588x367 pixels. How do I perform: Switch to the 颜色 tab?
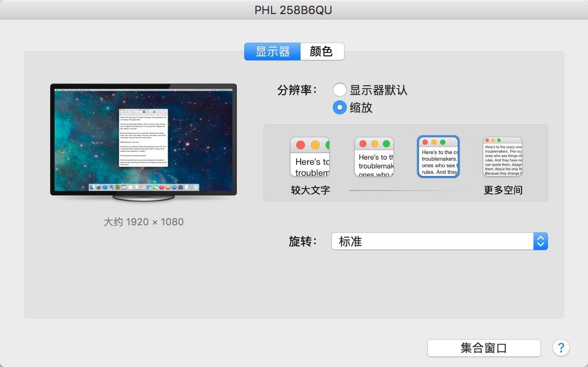pyautogui.click(x=322, y=51)
